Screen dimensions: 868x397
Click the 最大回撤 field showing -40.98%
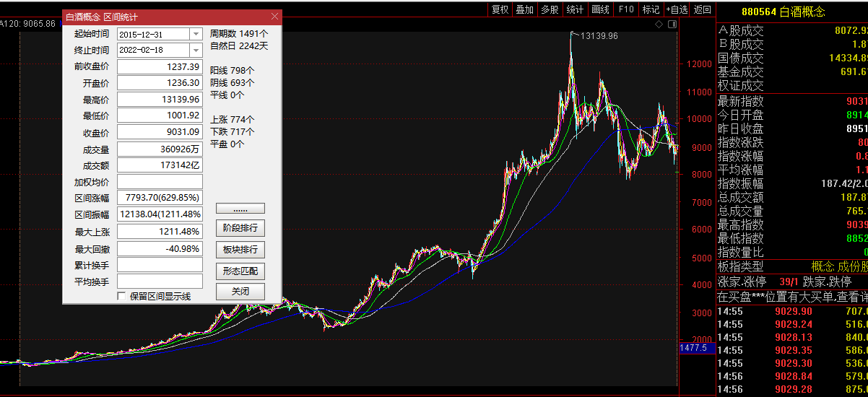pos(160,248)
